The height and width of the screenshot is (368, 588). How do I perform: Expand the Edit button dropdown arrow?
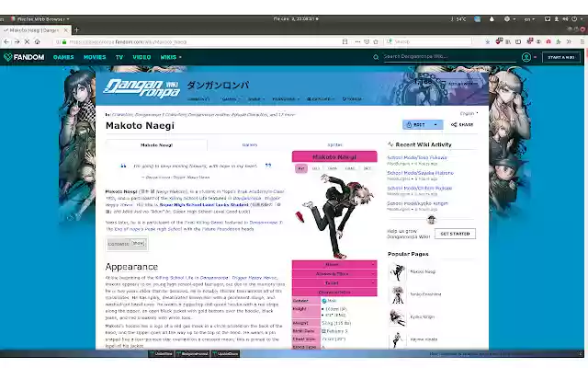[435, 125]
